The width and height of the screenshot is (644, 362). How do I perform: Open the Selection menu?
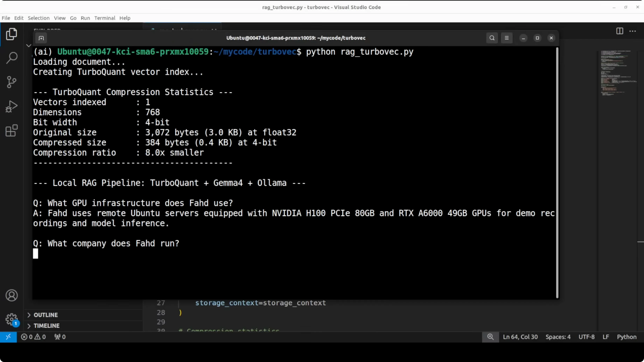tap(38, 18)
